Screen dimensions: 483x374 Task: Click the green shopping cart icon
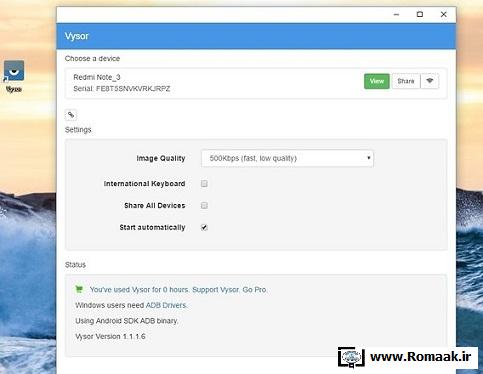pyautogui.click(x=79, y=289)
